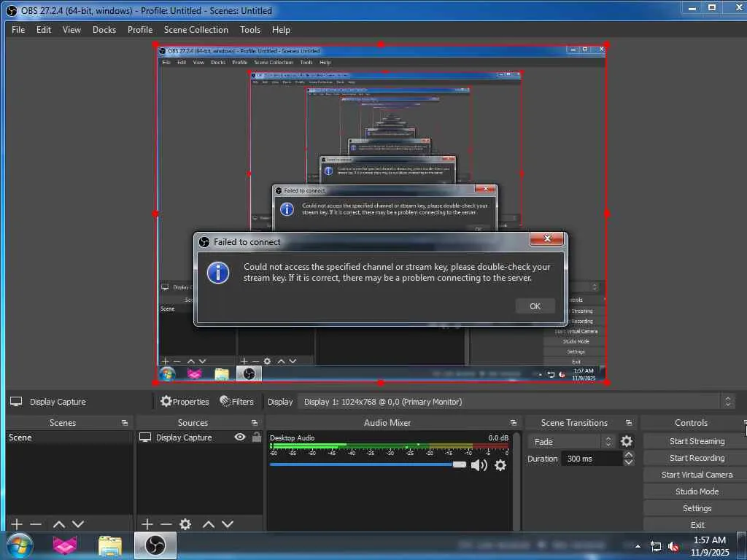Click the OBS logo in title bar
This screenshot has height=560, width=747.
point(11,10)
